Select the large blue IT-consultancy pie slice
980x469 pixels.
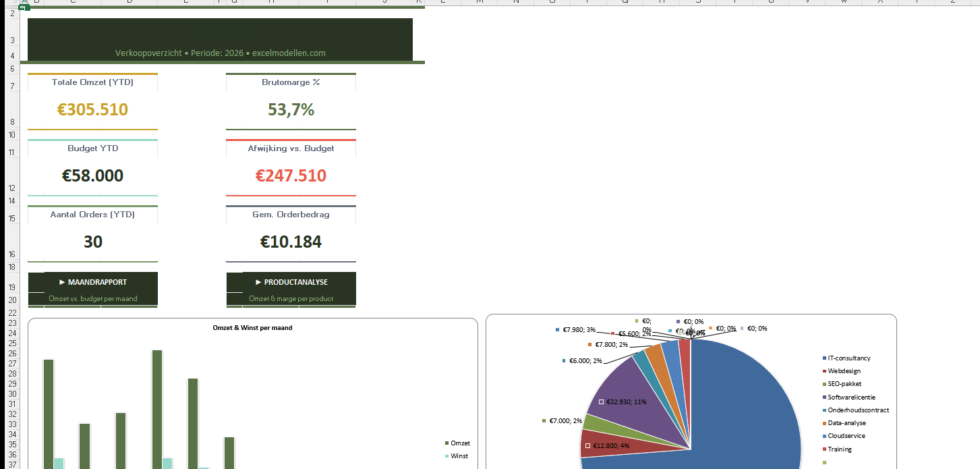(x=749, y=418)
